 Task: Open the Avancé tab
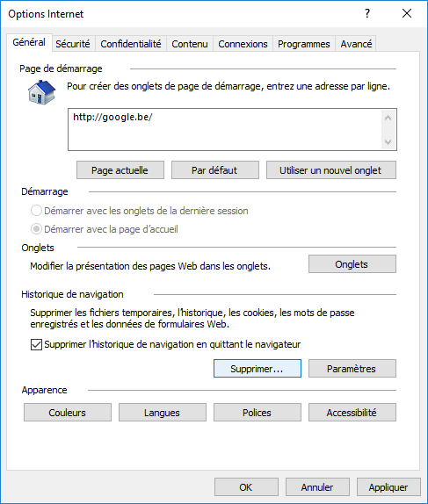click(356, 44)
